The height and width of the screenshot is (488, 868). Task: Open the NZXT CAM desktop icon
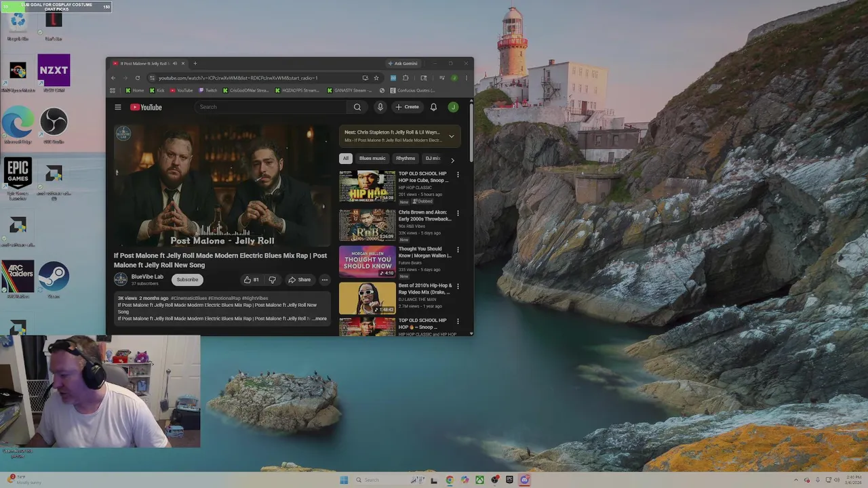54,73
